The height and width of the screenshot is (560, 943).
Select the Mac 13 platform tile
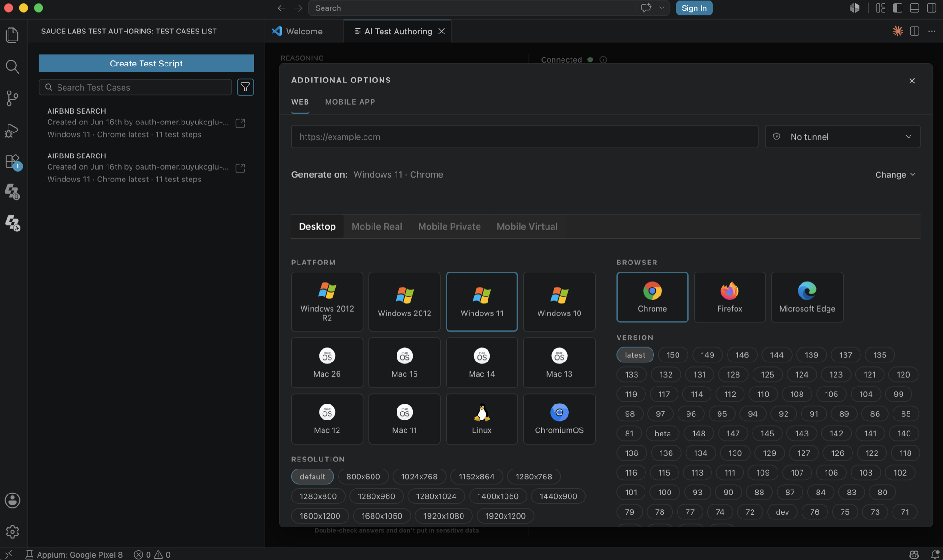pos(559,362)
